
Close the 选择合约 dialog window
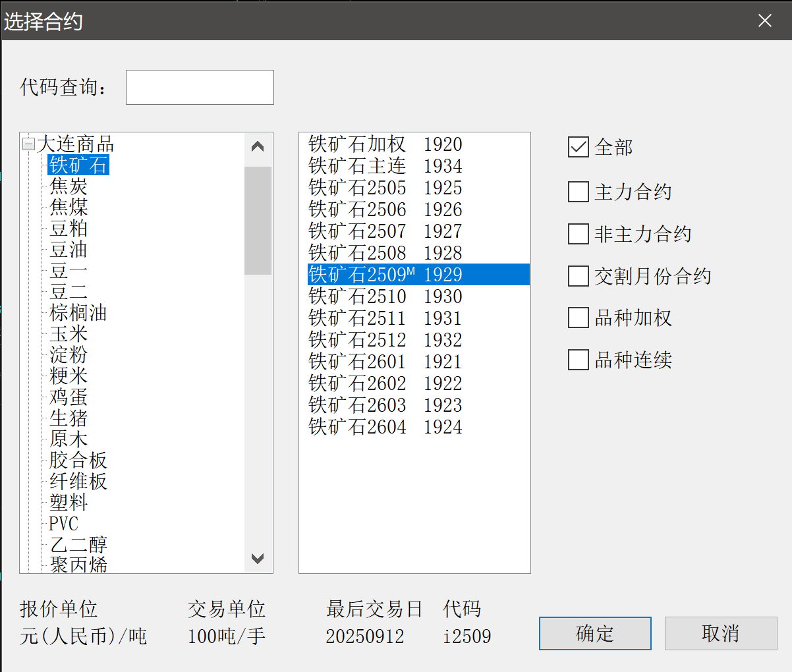click(764, 21)
